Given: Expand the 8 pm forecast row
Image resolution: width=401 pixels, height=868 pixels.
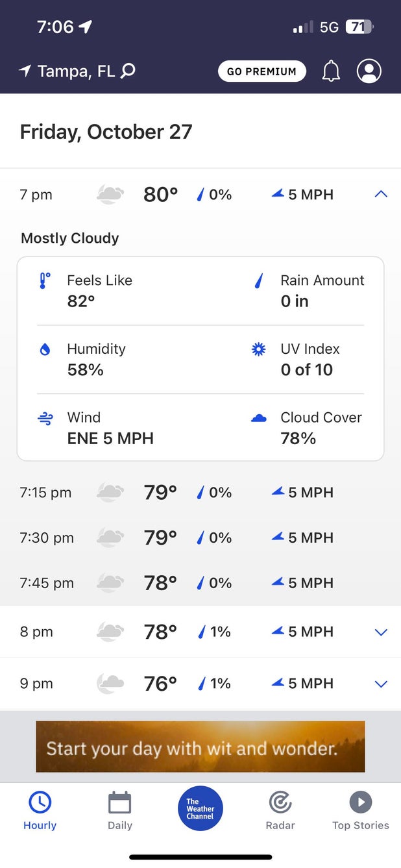Looking at the screenshot, I should tap(381, 632).
